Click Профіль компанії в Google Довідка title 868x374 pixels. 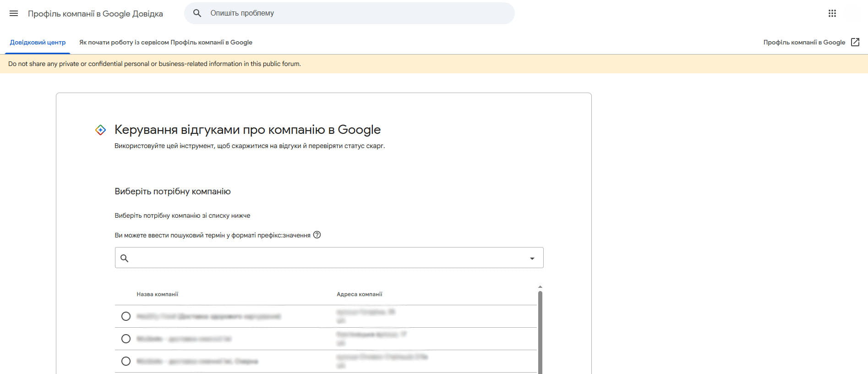[x=95, y=14]
